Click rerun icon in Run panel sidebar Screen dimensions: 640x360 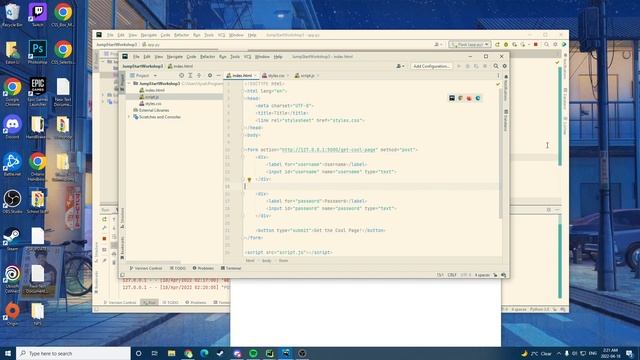point(104,219)
